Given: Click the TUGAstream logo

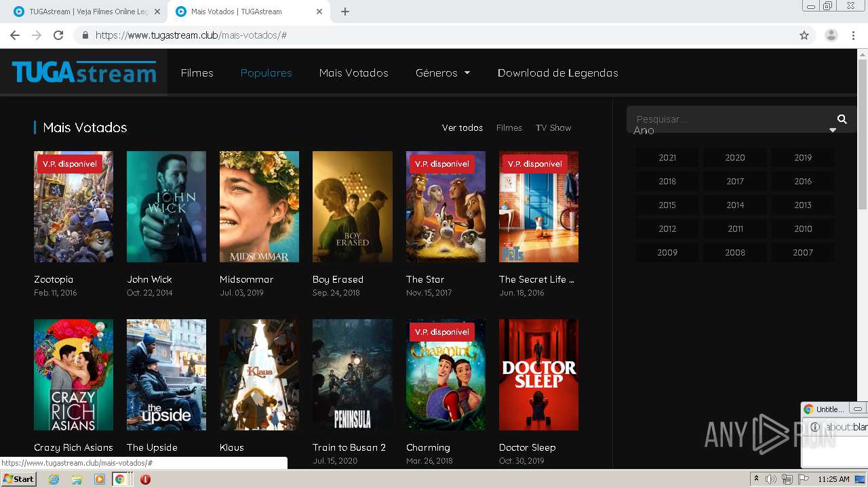Looking at the screenshot, I should [x=84, y=72].
